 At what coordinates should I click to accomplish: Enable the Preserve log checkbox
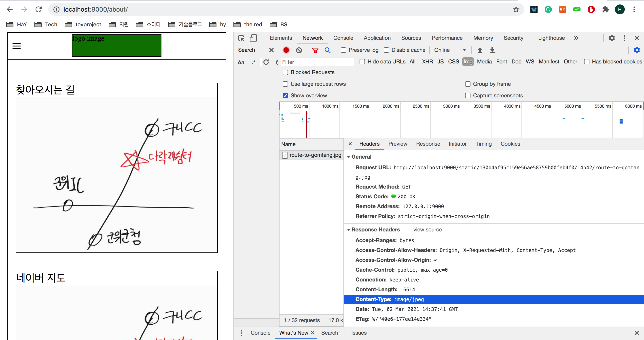343,50
